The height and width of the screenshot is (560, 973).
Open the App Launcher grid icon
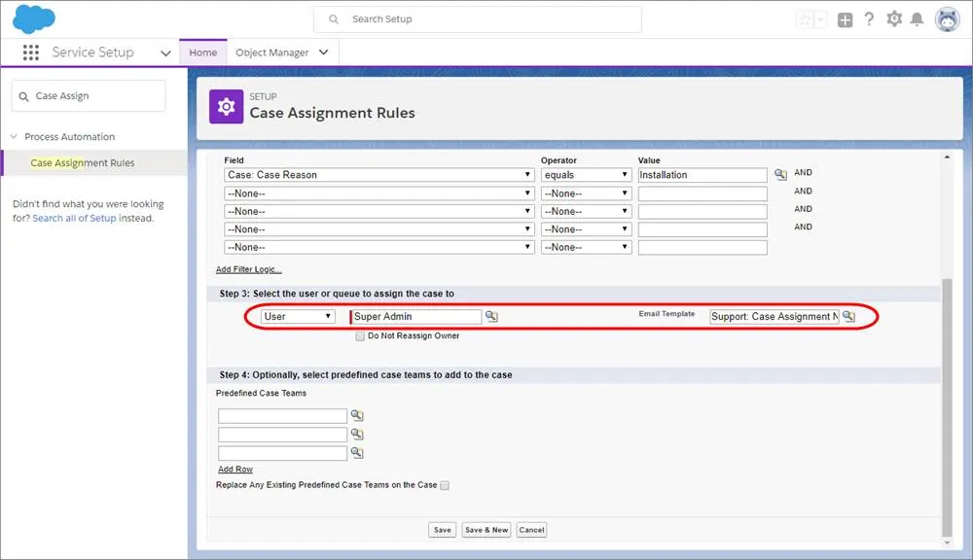click(x=31, y=52)
